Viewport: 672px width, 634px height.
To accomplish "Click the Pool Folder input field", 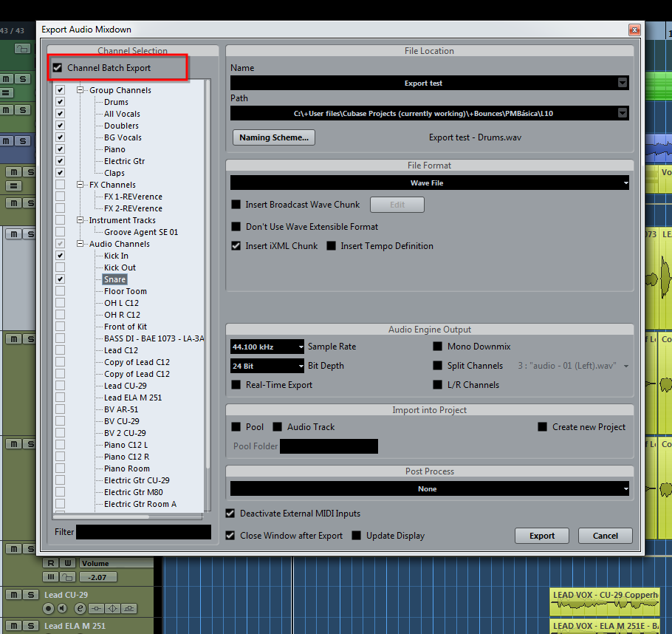I will pyautogui.click(x=329, y=446).
